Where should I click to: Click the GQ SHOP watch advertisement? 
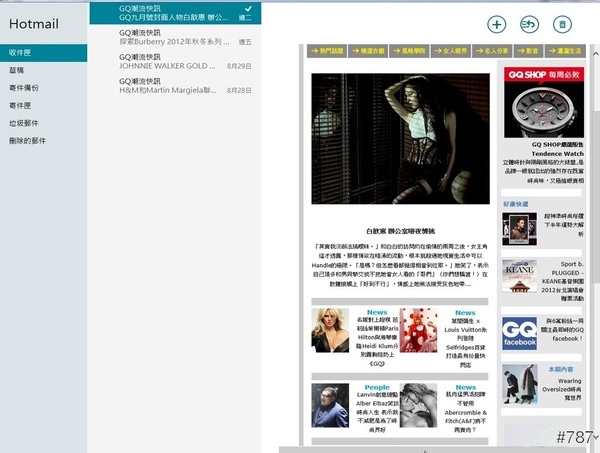543,107
